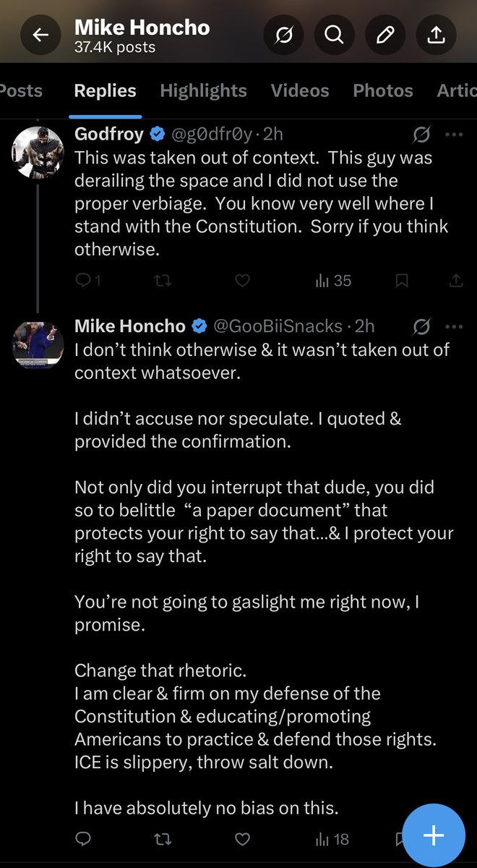Image resolution: width=477 pixels, height=868 pixels.
Task: Search within Mike Honcho's profile
Action: click(334, 35)
